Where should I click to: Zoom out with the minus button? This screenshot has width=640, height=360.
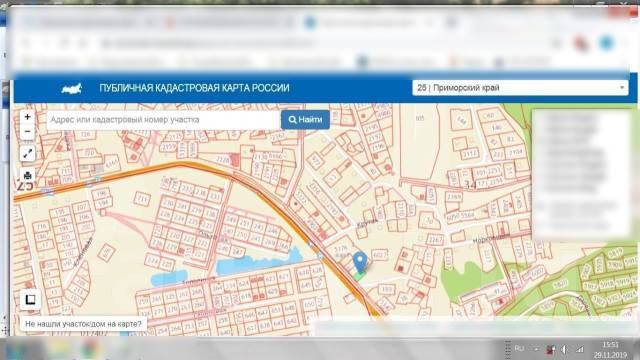(x=27, y=131)
